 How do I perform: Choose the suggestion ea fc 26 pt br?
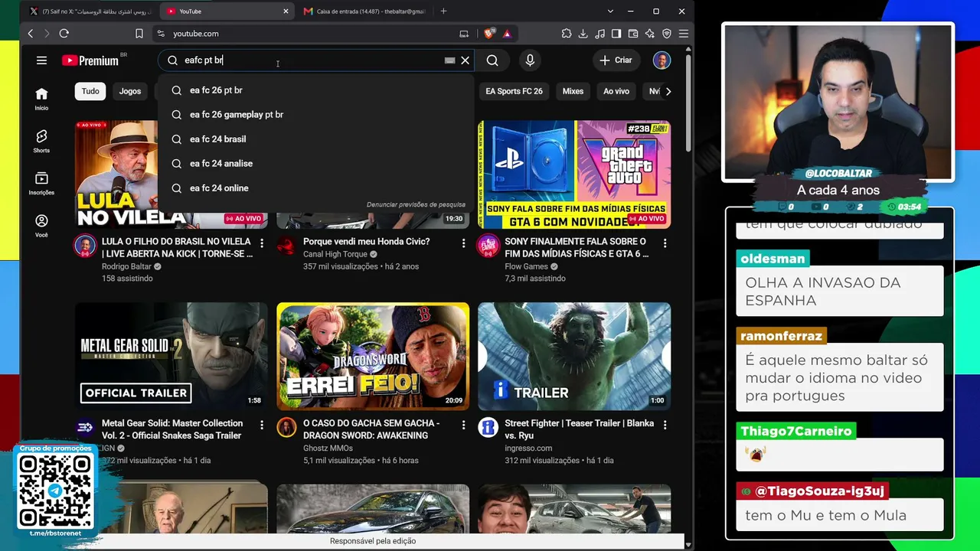[315, 90]
